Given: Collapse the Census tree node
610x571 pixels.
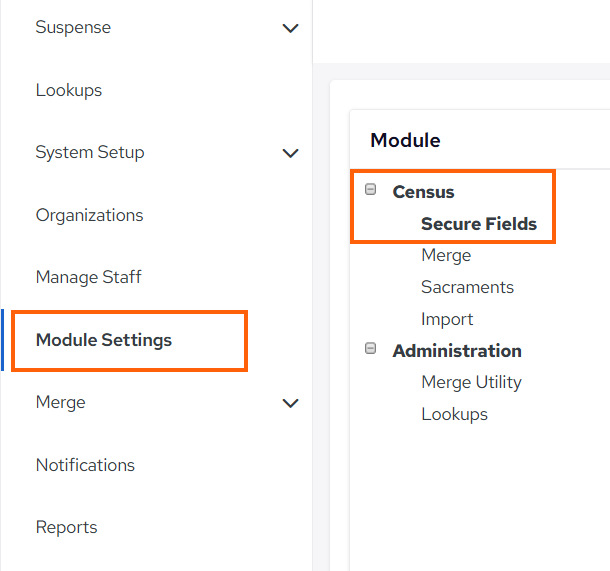Looking at the screenshot, I should 370,189.
